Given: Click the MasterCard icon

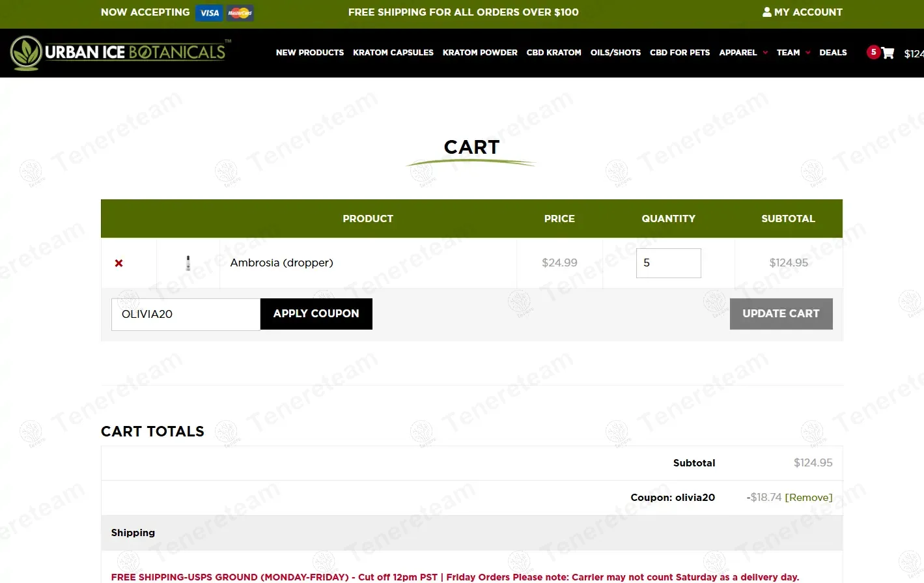Looking at the screenshot, I should 240,13.
